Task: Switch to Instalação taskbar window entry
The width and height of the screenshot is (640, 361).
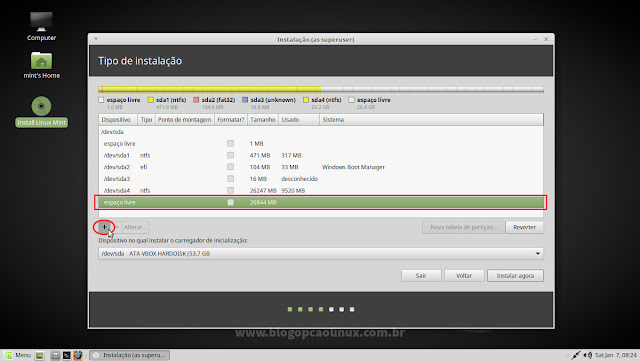Action: click(129, 355)
